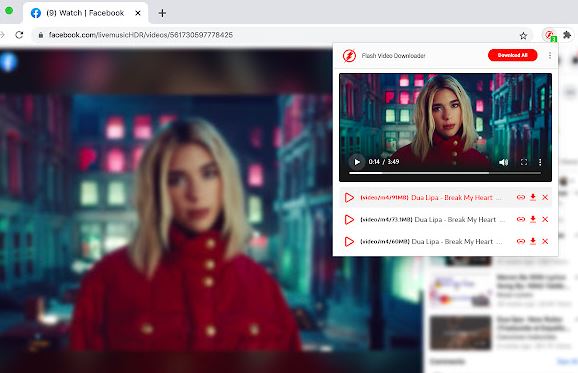Open preview player more options menu
Image resolution: width=578 pixels, height=373 pixels.
[x=540, y=162]
